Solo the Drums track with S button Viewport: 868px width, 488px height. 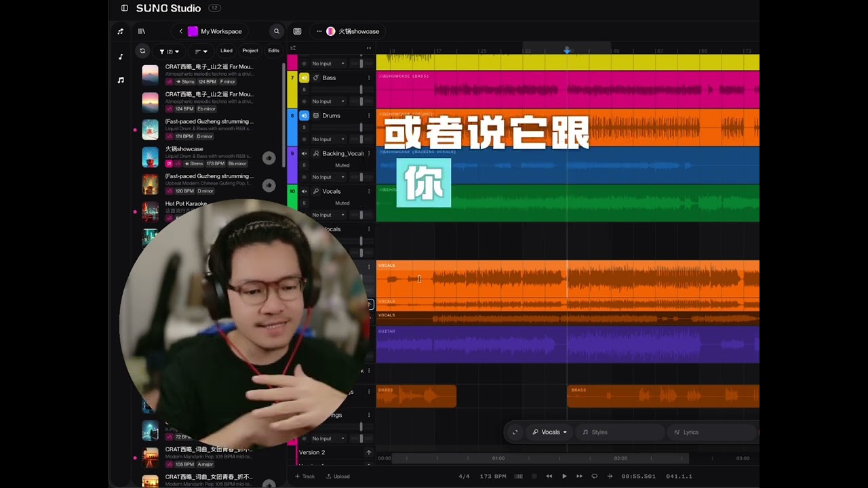click(304, 127)
